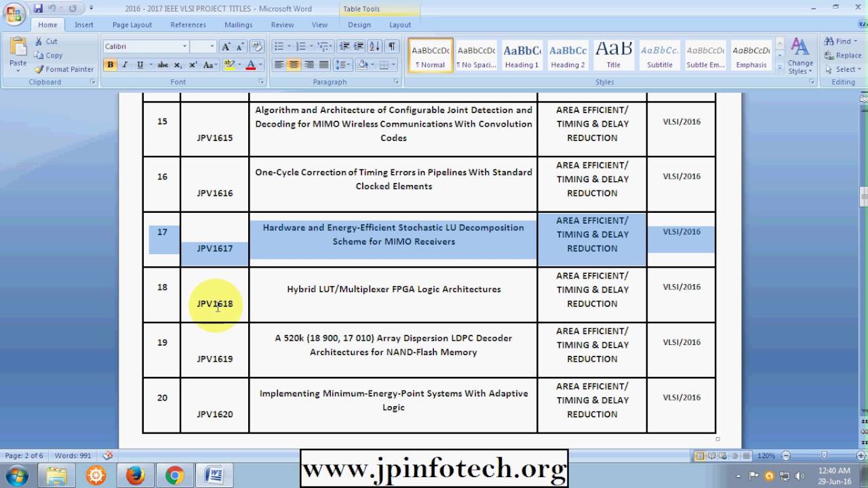Cut the selected text
The width and height of the screenshot is (868, 488).
[x=46, y=41]
